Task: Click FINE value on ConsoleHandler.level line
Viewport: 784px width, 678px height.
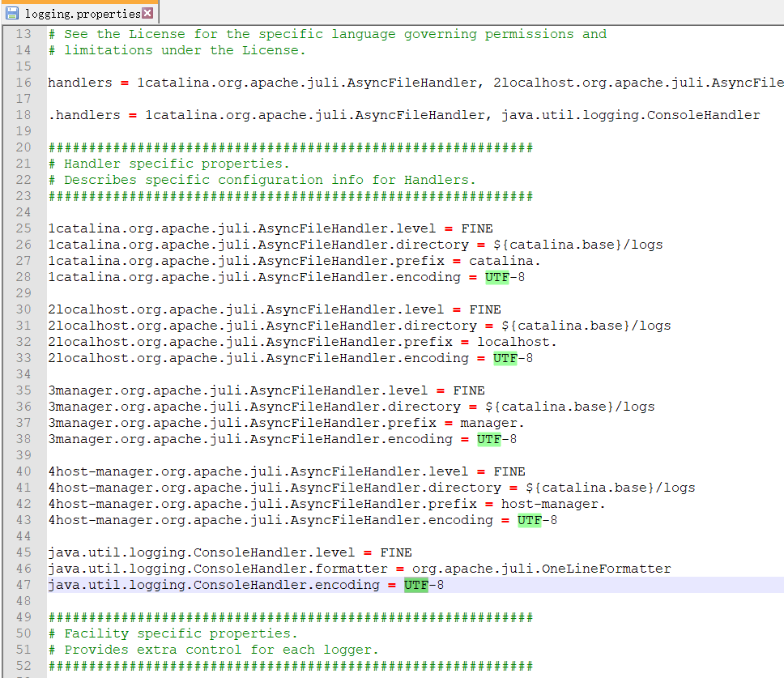Action: (x=396, y=552)
